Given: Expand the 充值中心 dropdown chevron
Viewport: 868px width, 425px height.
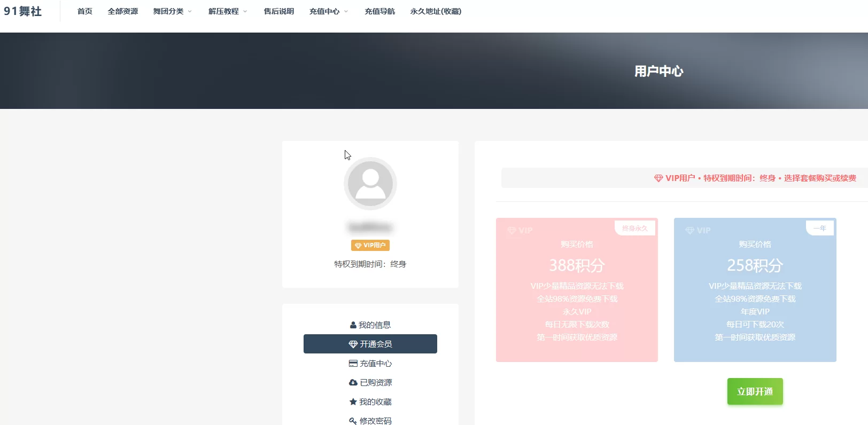Looking at the screenshot, I should click(x=346, y=11).
